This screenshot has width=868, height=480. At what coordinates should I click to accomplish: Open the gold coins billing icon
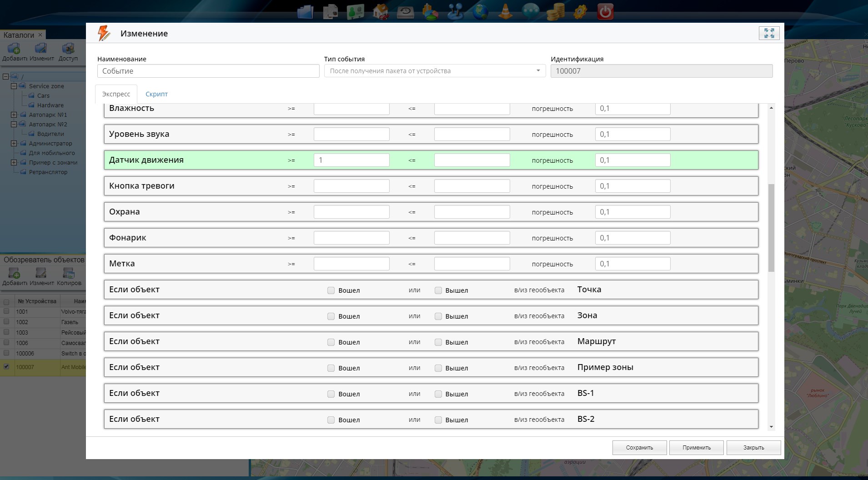(x=555, y=11)
